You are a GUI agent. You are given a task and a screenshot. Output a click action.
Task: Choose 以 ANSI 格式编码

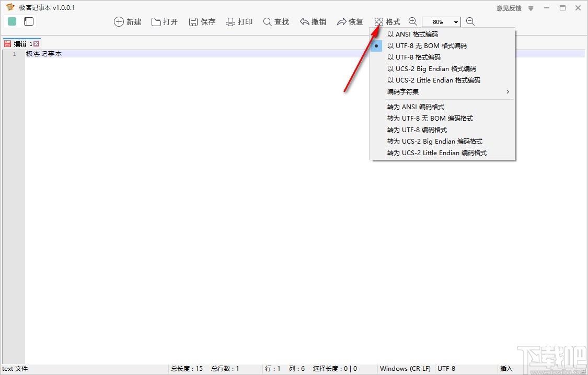tap(442, 34)
